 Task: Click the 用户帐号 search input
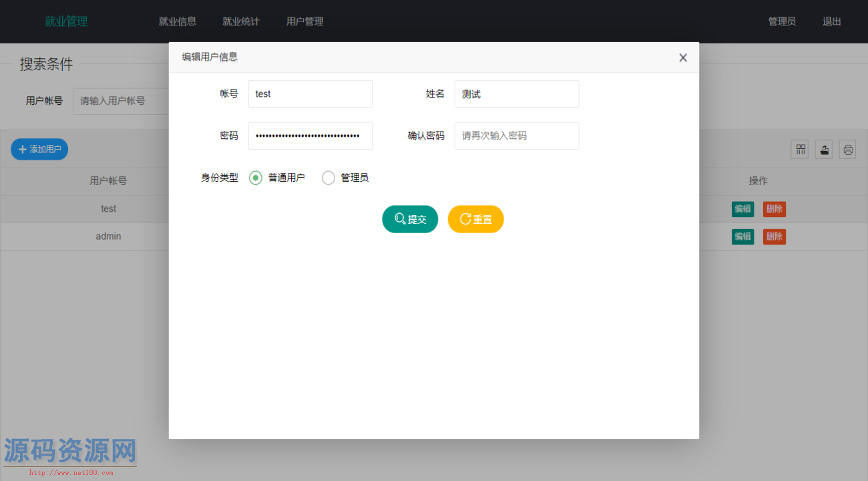pos(120,101)
